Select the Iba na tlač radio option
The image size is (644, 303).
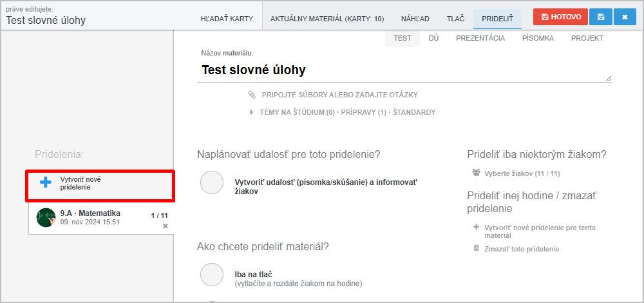(212, 275)
